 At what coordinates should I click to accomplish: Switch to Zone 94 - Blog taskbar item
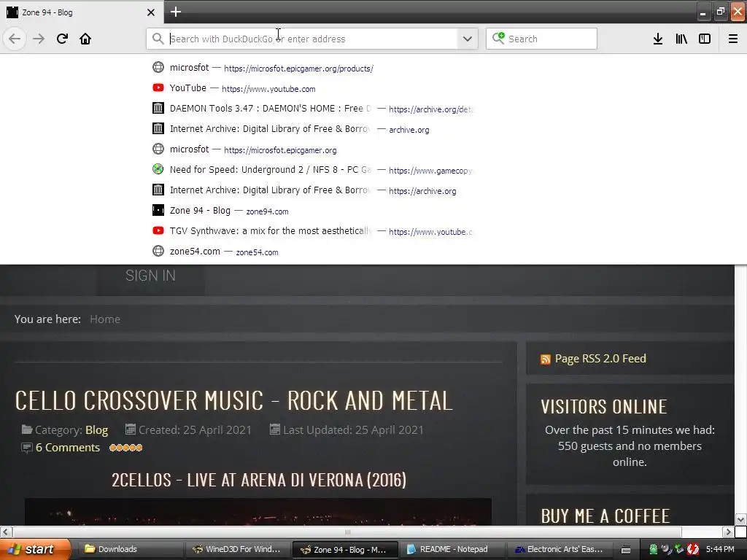tap(345, 550)
